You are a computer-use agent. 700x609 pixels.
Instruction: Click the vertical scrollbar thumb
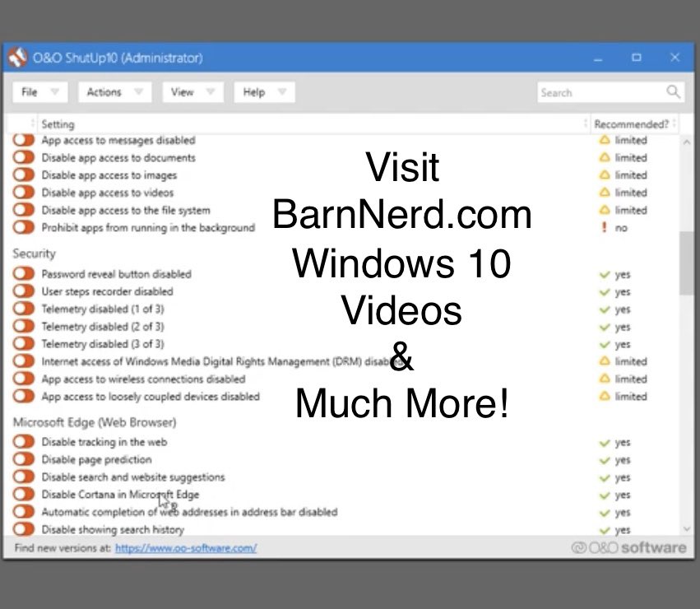[687, 263]
